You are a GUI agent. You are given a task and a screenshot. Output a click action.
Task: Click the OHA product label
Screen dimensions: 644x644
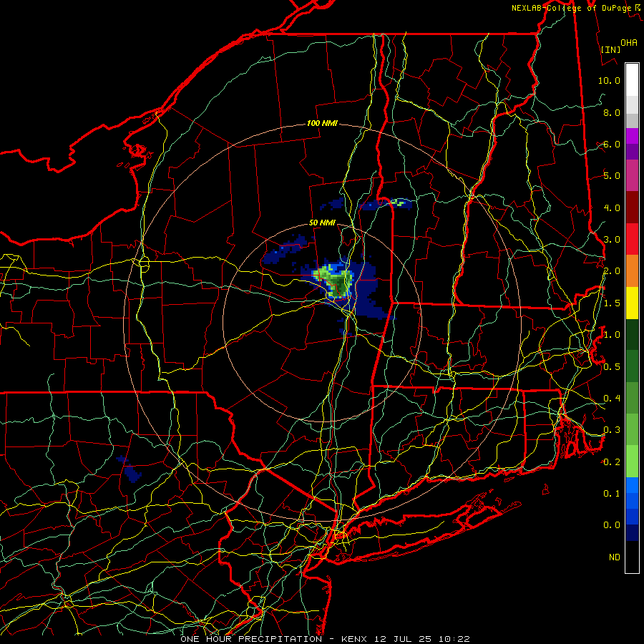629,42
